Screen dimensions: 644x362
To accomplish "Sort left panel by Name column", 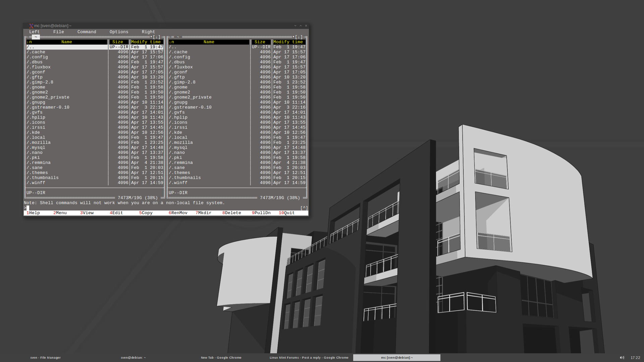I will tap(67, 42).
